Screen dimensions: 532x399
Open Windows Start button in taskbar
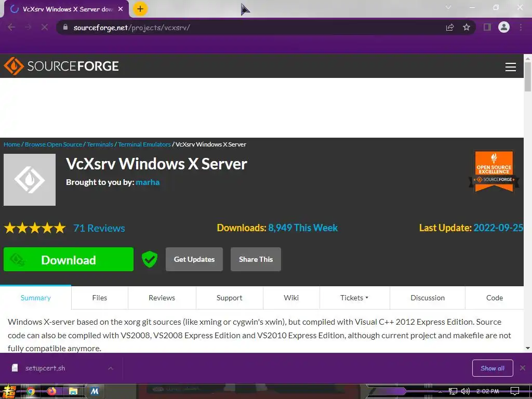(x=8, y=392)
